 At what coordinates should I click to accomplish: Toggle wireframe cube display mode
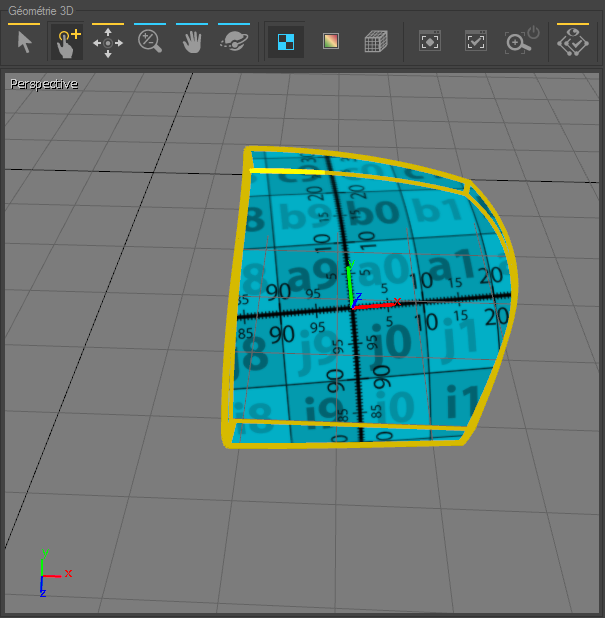click(375, 42)
